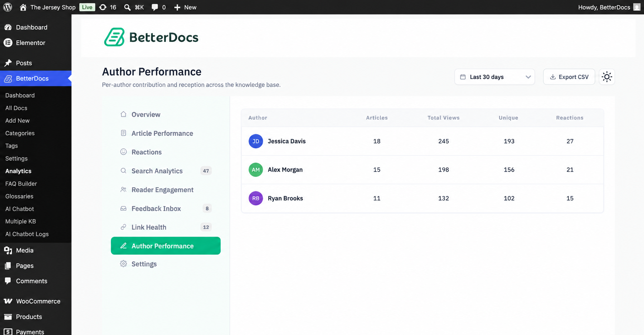
Task: Click the plus icon next to New
Action: pos(177,7)
